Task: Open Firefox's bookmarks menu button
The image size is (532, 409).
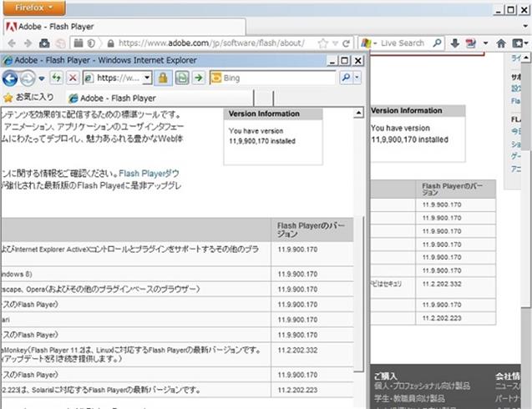Action: click(x=519, y=43)
